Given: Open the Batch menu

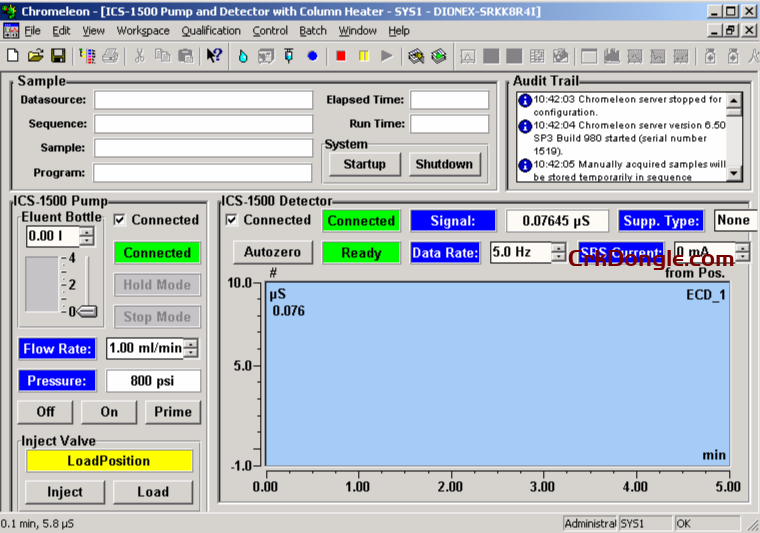Looking at the screenshot, I should click(313, 31).
